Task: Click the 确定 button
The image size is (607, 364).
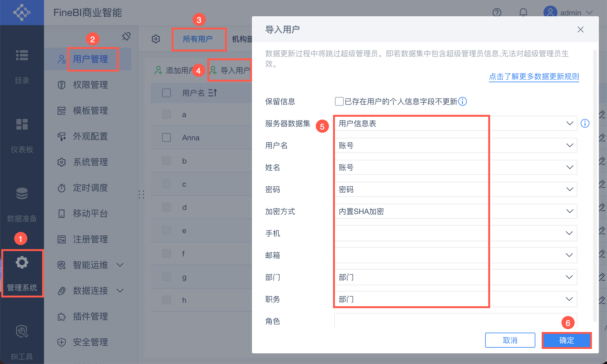Action: click(x=566, y=340)
